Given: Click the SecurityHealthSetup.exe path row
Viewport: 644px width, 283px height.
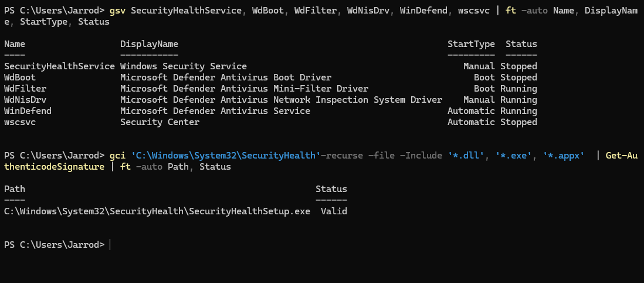Looking at the screenshot, I should click(x=157, y=211).
